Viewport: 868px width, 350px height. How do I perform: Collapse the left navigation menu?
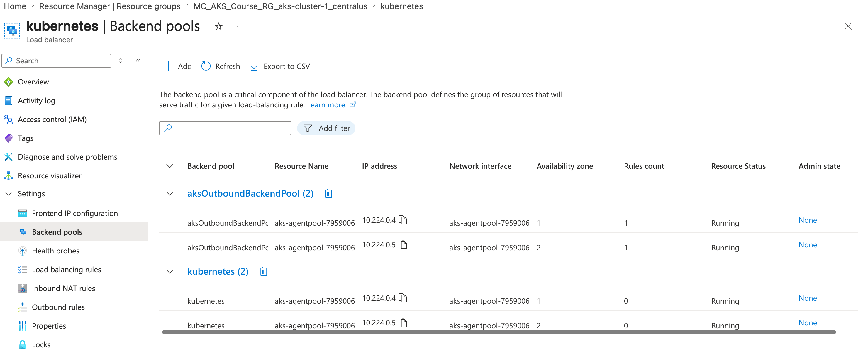(138, 61)
